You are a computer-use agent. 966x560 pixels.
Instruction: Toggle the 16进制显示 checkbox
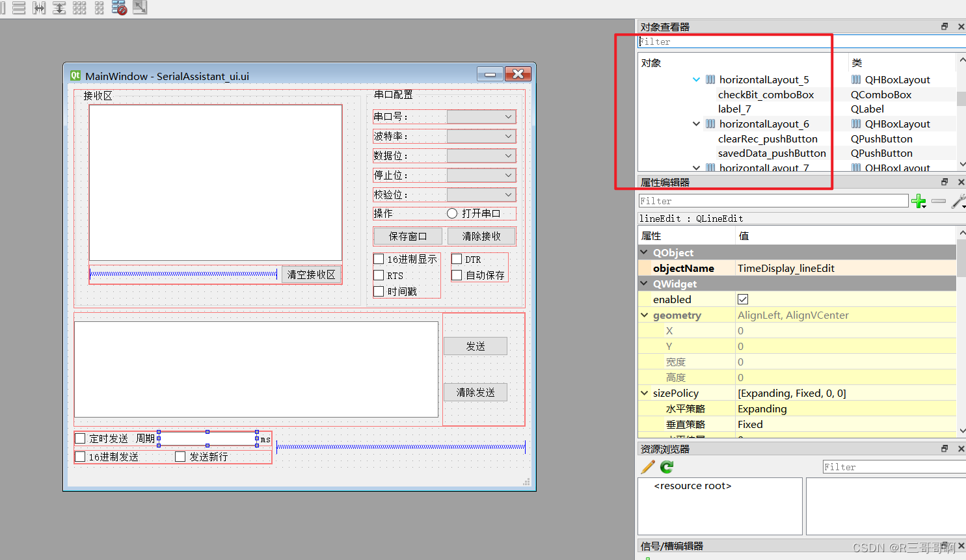pyautogui.click(x=379, y=259)
